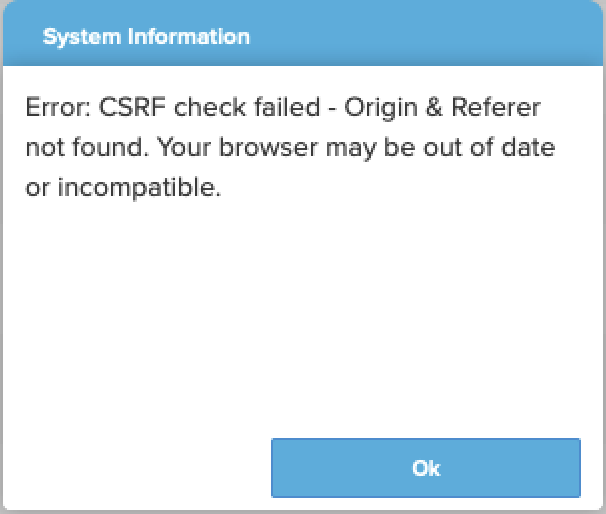606x514 pixels.
Task: Click the word "Error:" in the message
Action: click(58, 108)
